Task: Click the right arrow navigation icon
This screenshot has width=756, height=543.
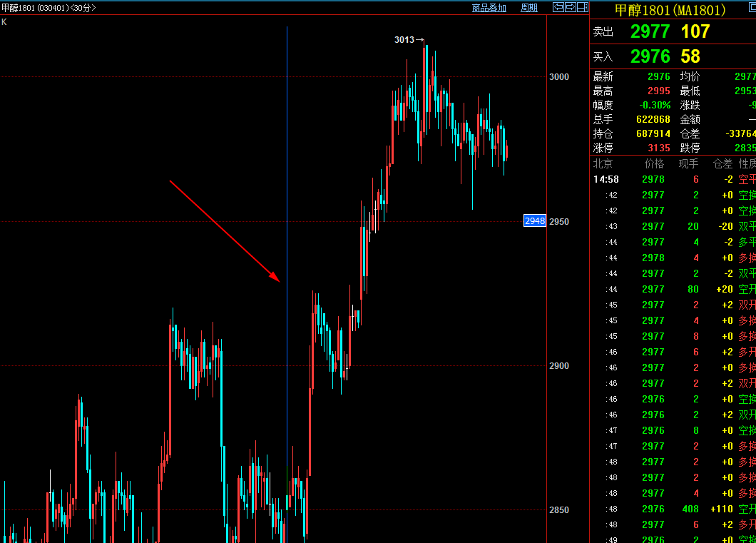Action: pos(571,7)
